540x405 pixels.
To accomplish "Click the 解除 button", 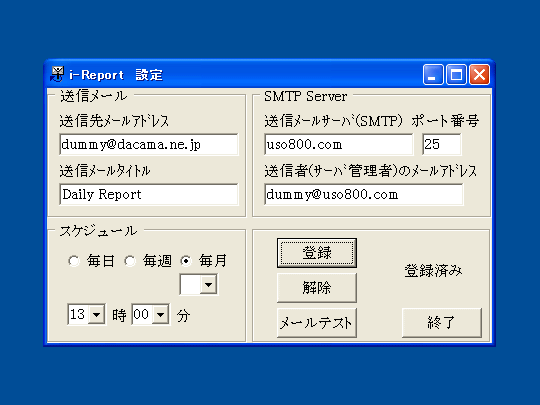I will coord(317,288).
